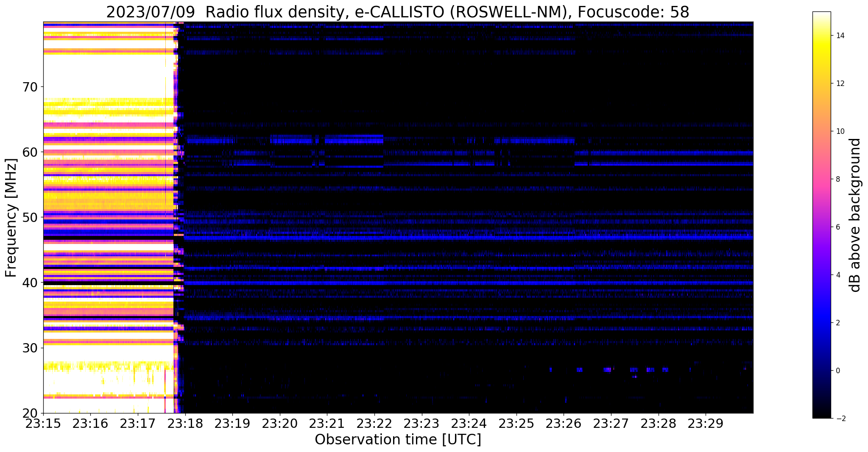Click the colorbar tick label 2
The height and width of the screenshot is (452, 868).
point(838,323)
